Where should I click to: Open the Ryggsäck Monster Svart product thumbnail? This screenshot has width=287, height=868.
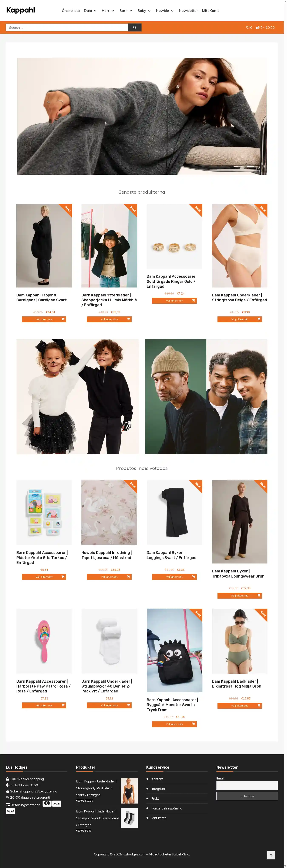pos(174,650)
